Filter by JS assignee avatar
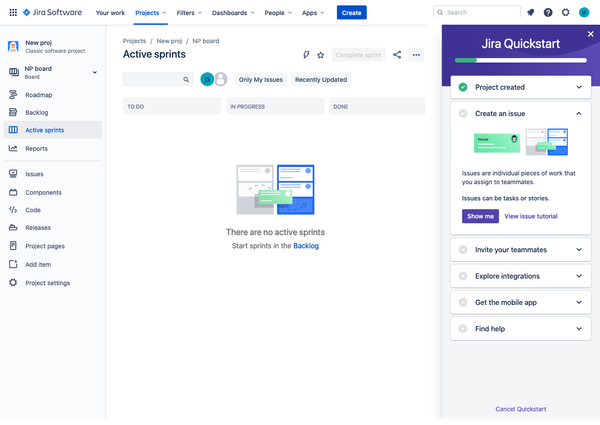This screenshot has height=425, width=600. click(x=207, y=79)
